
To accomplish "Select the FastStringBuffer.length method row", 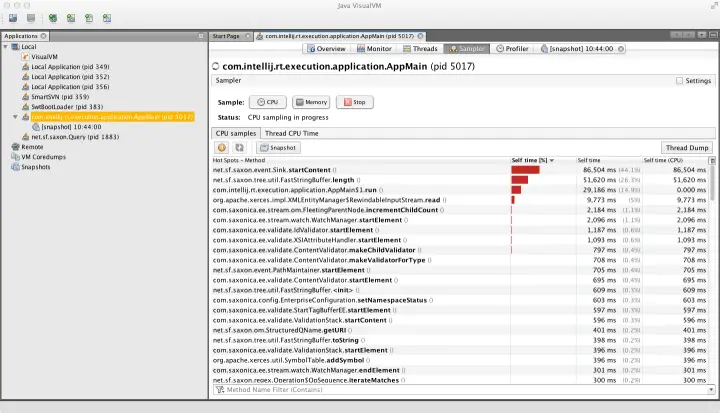I will point(460,180).
